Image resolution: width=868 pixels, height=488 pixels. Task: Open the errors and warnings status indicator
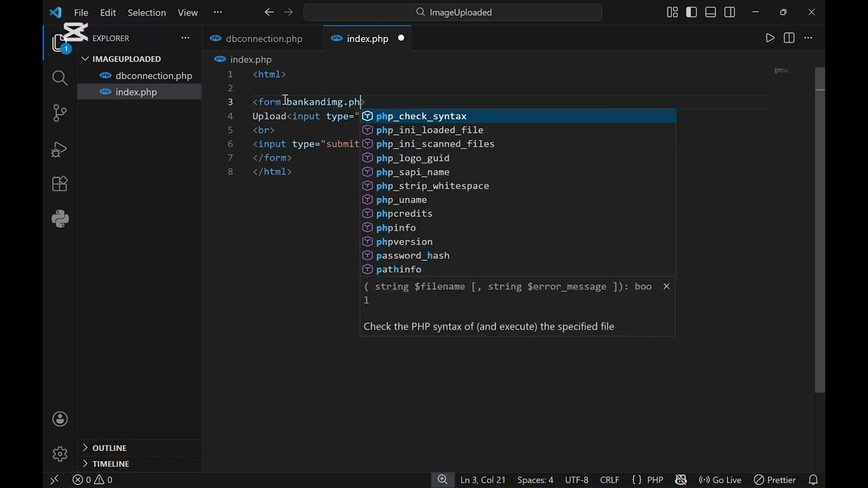pos(92,480)
